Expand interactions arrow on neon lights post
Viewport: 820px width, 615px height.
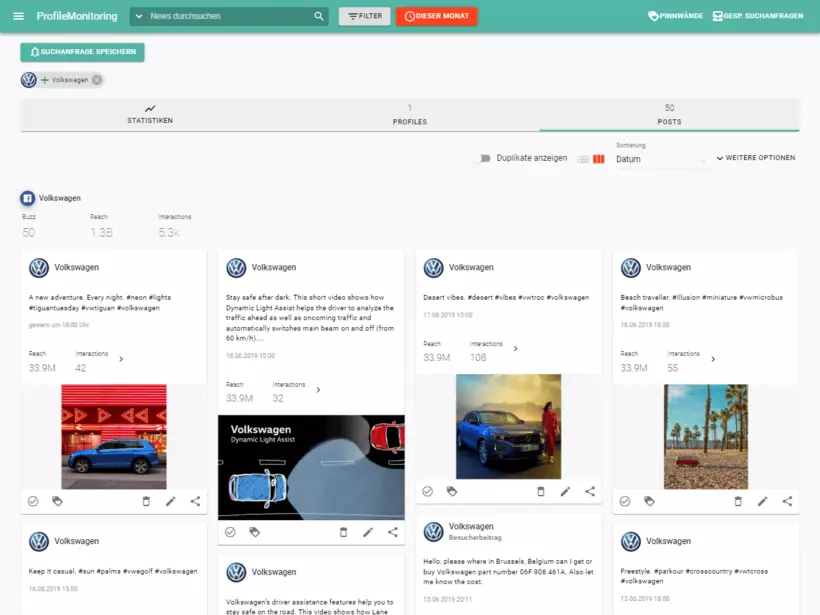point(121,359)
